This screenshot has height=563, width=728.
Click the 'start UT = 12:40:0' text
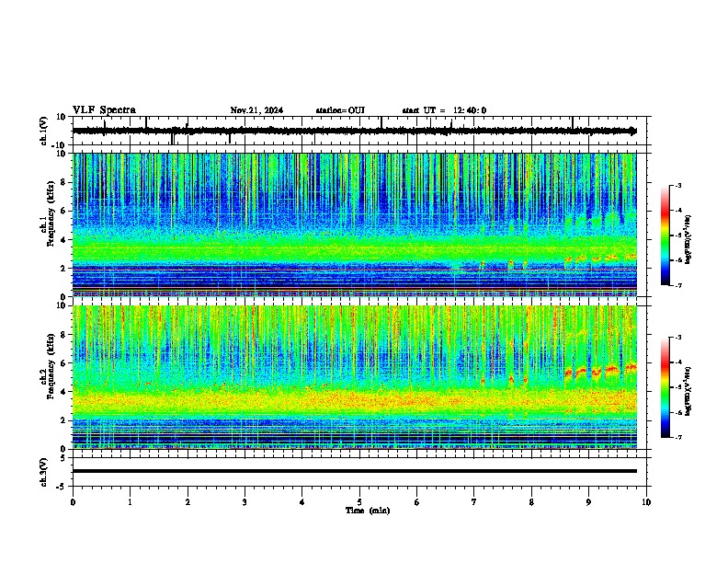[444, 110]
